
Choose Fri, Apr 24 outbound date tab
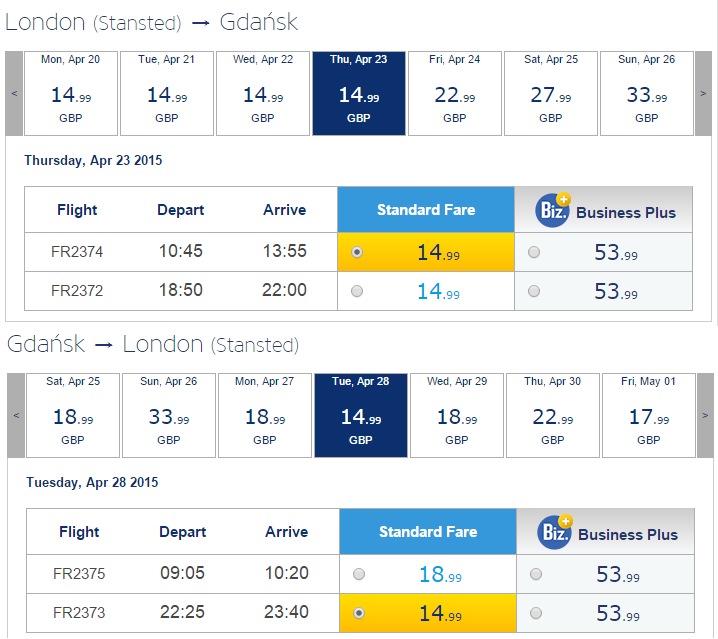coord(455,93)
